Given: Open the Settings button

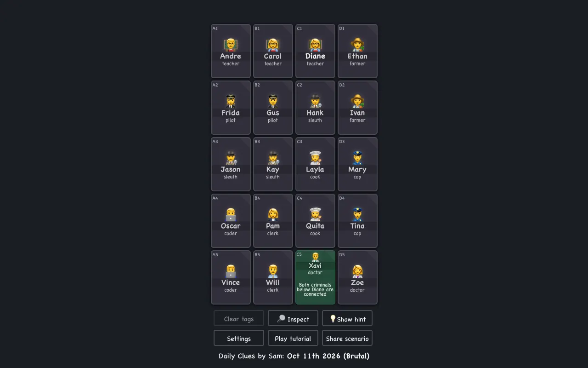Looking at the screenshot, I should pos(239,338).
